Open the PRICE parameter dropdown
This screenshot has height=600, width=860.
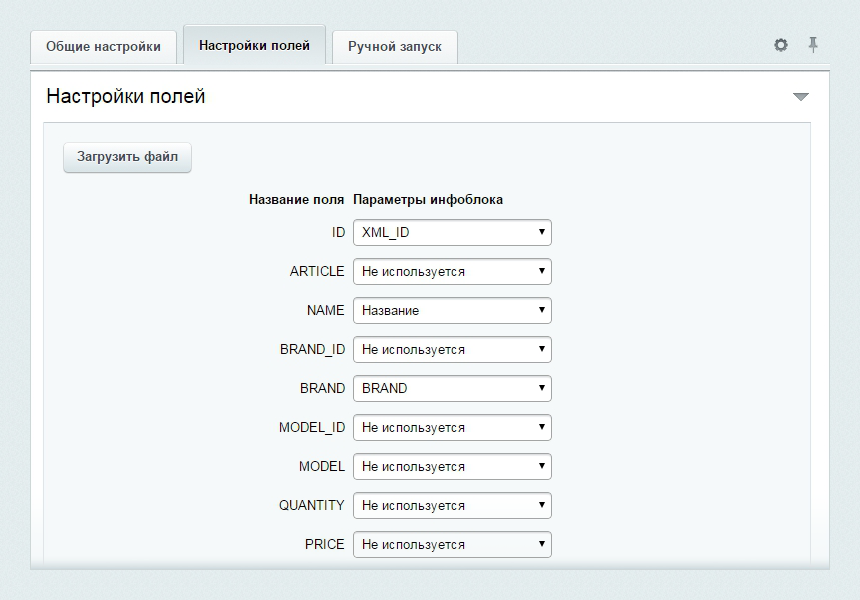point(452,544)
